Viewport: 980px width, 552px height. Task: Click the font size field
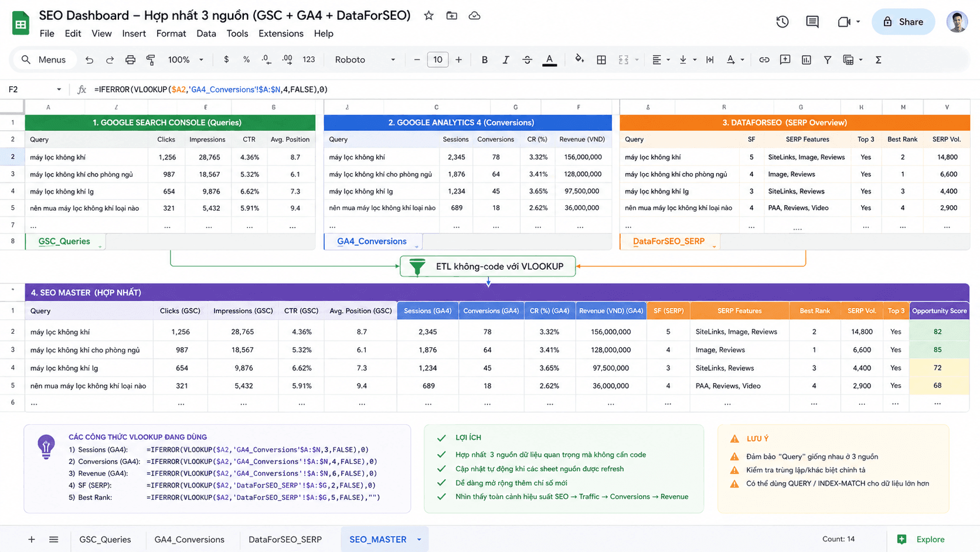[438, 60]
